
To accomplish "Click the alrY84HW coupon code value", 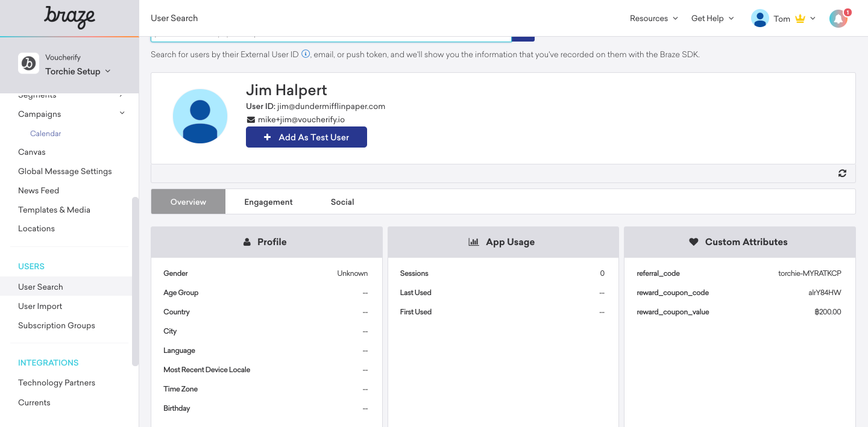I will (x=825, y=293).
